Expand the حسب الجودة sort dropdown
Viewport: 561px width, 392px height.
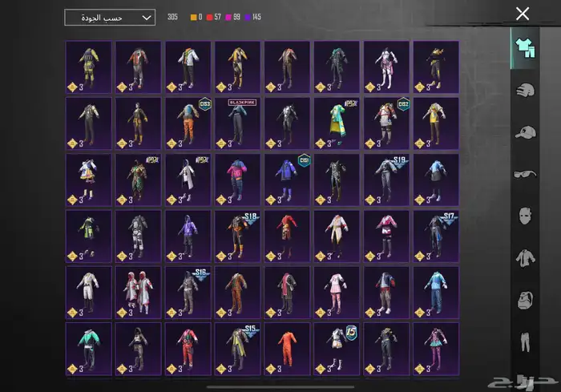click(x=109, y=17)
